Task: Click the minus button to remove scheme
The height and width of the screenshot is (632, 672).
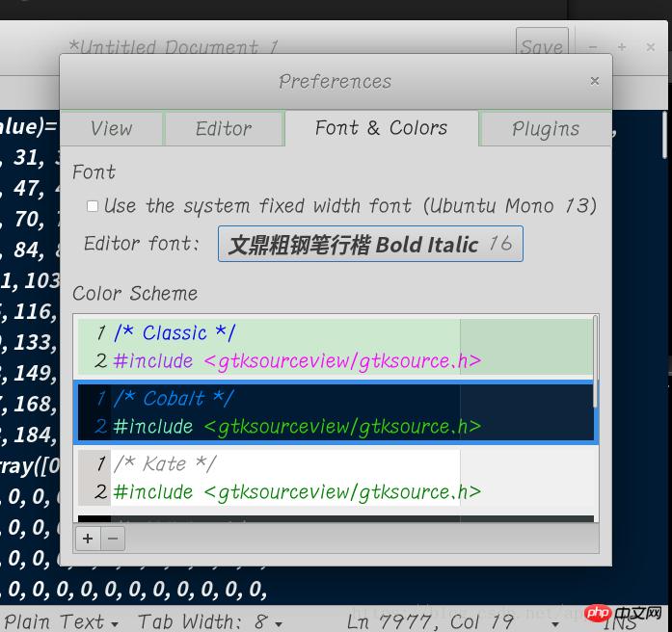Action: click(x=113, y=539)
